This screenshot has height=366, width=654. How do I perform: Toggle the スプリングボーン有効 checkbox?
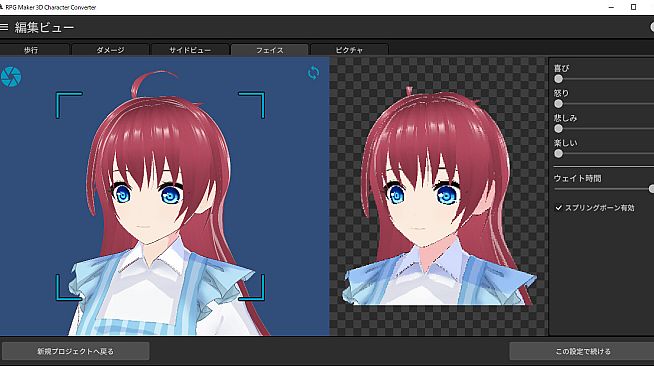pos(558,208)
